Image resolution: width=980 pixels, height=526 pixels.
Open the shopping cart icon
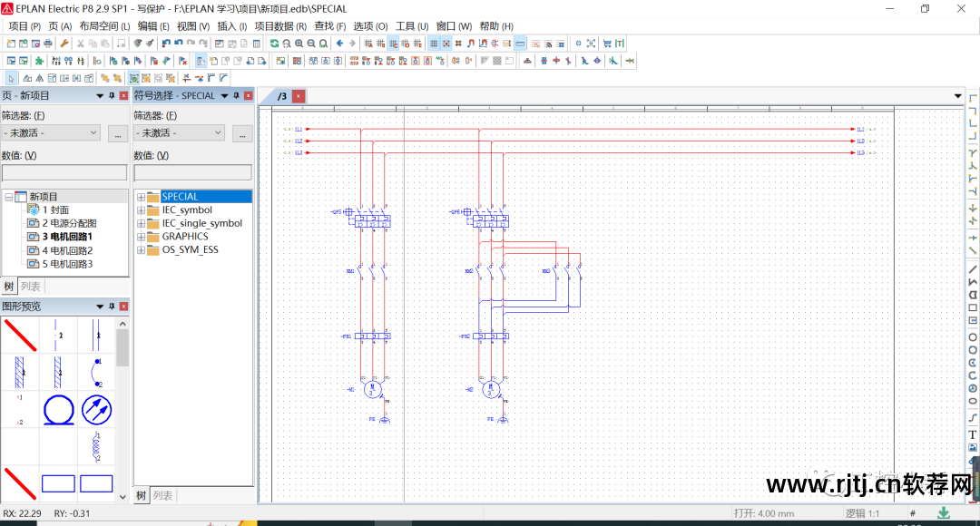(x=607, y=44)
